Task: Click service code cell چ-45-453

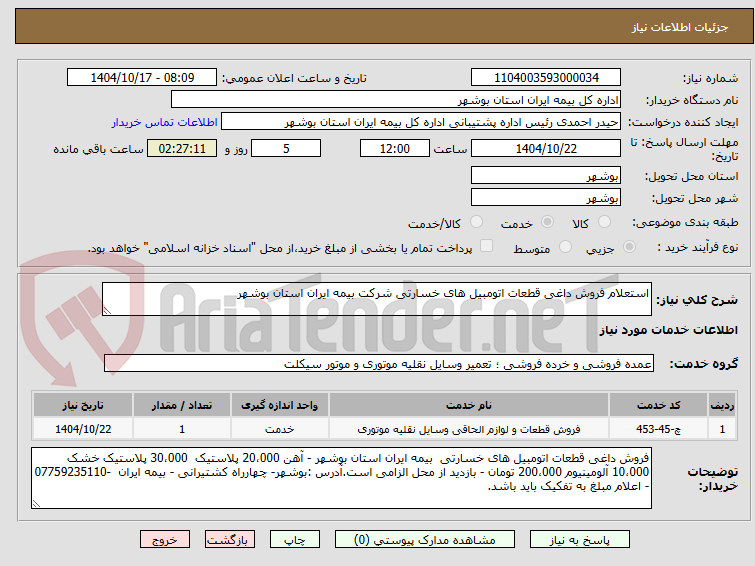Action: click(x=658, y=429)
